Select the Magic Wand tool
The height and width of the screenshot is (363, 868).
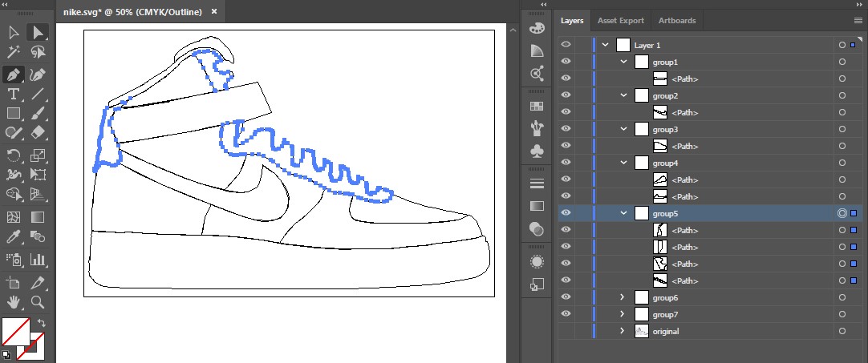(x=14, y=53)
